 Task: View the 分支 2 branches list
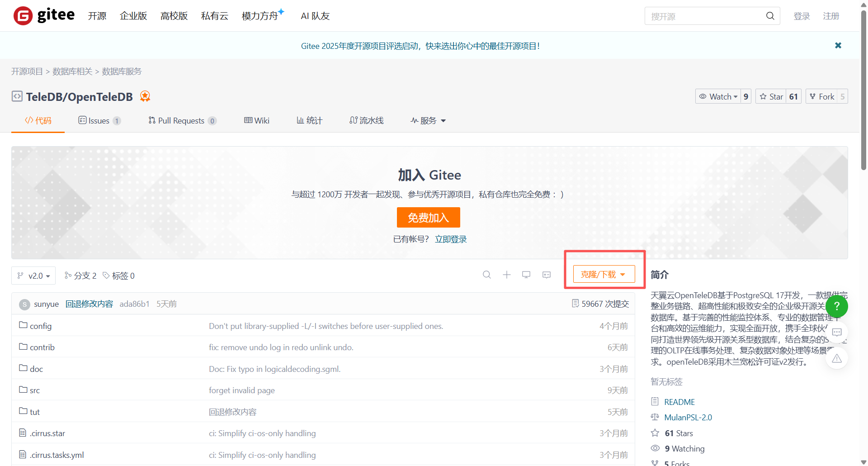[x=80, y=276]
